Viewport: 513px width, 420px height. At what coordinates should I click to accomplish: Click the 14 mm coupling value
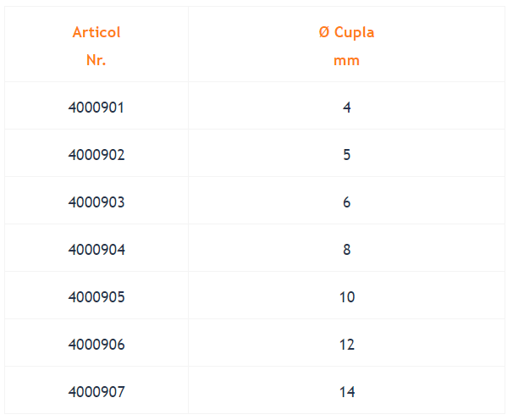click(x=347, y=392)
